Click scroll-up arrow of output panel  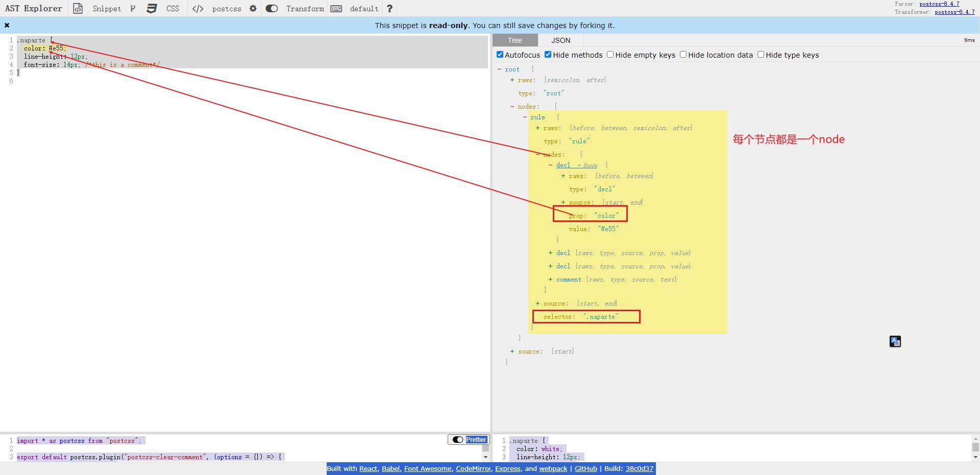(975, 438)
